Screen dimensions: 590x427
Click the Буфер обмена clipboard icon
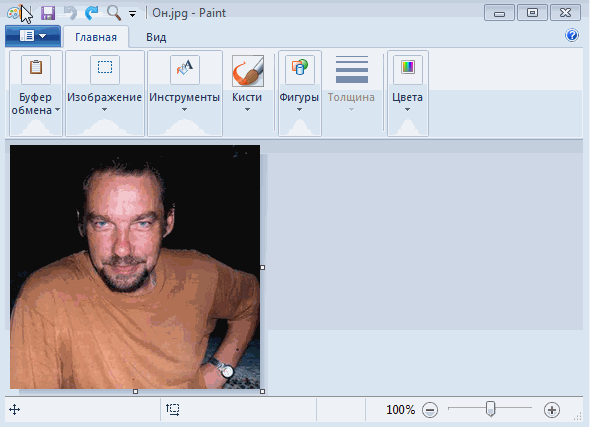(x=36, y=69)
